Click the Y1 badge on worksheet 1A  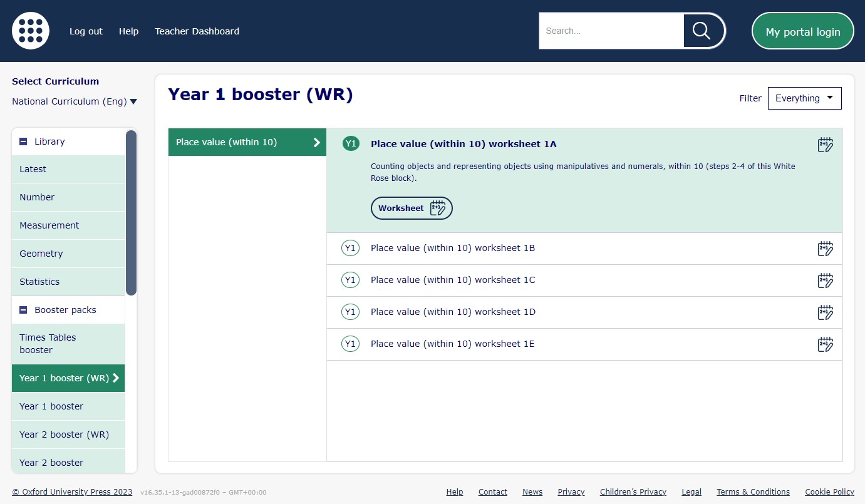tap(351, 144)
